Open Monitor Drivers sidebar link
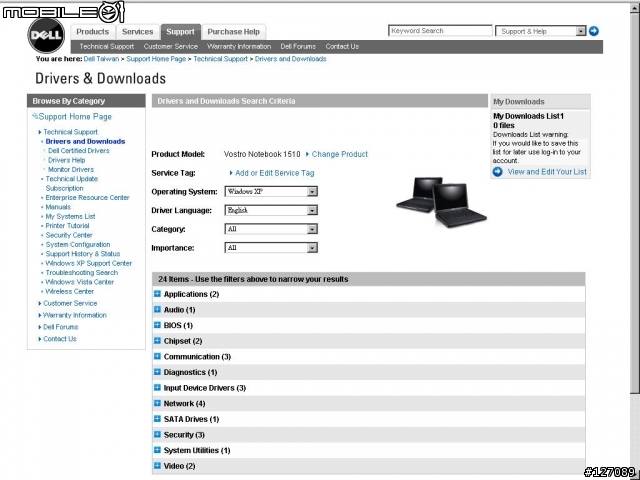Image resolution: width=640 pixels, height=480 pixels. [71, 169]
